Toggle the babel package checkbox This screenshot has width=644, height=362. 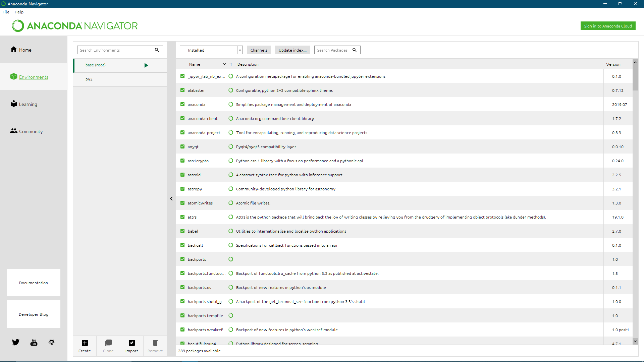click(182, 231)
